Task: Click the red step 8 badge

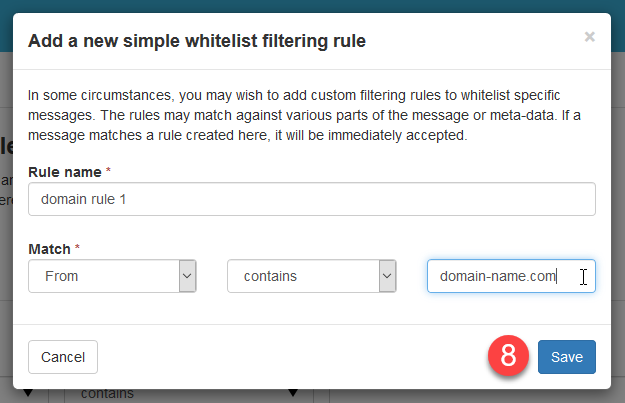Action: tap(508, 357)
